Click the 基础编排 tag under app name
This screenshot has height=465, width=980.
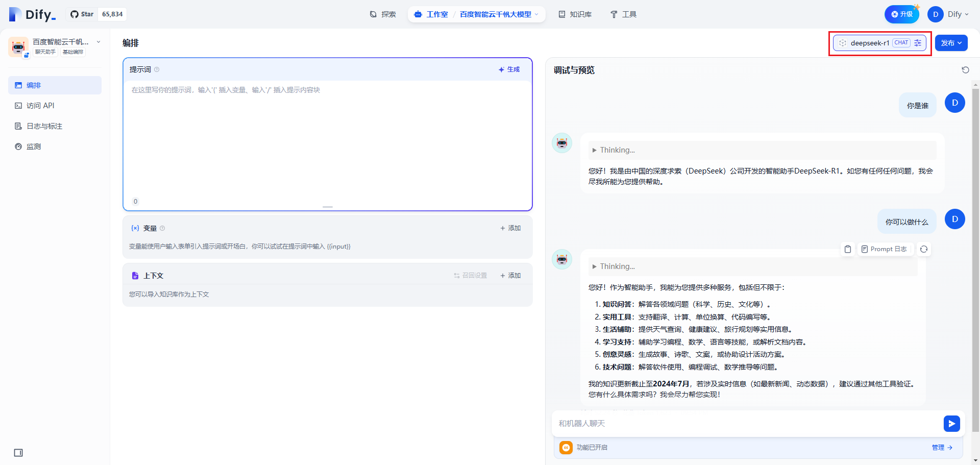coord(73,52)
